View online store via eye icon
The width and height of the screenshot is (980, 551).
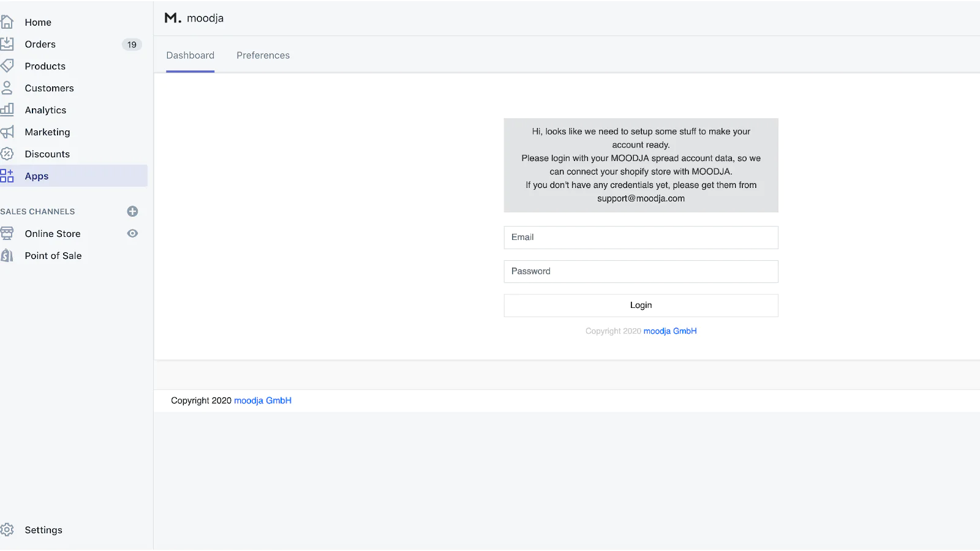[x=132, y=234]
